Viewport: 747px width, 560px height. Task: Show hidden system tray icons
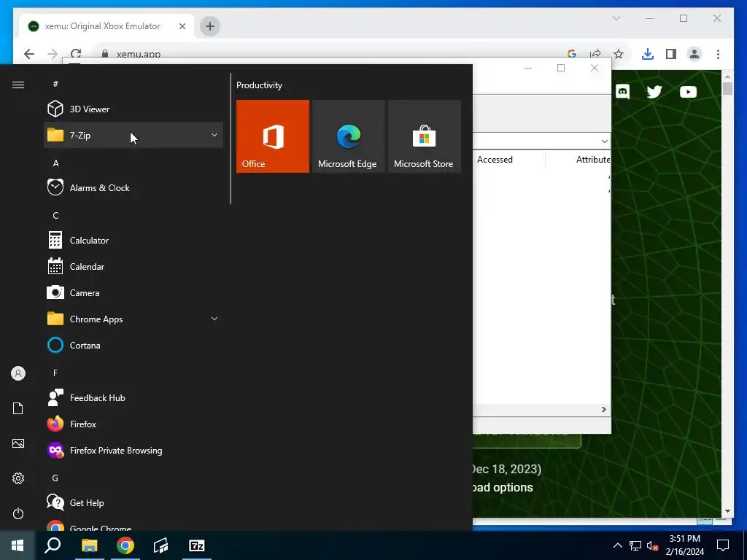[617, 545]
